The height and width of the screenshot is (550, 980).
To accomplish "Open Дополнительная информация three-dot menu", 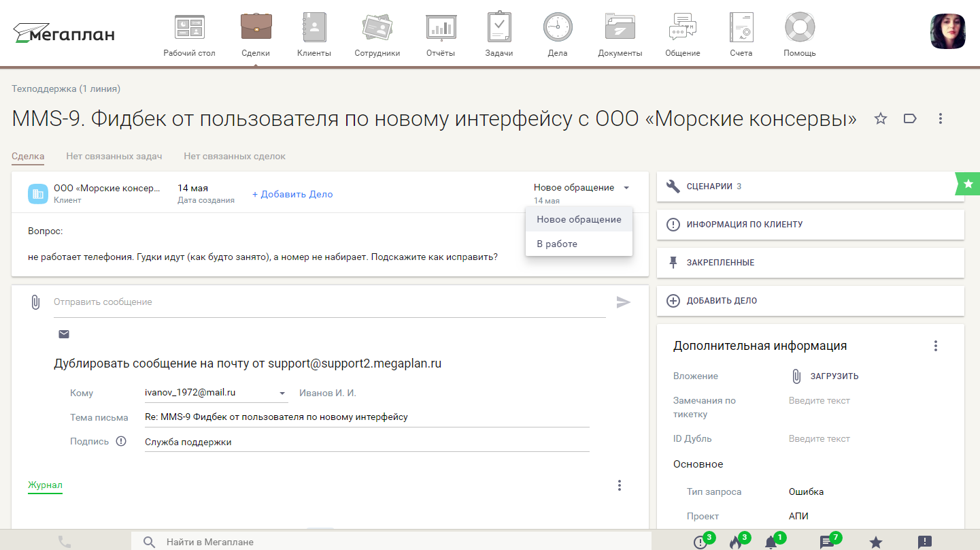I will 936,346.
